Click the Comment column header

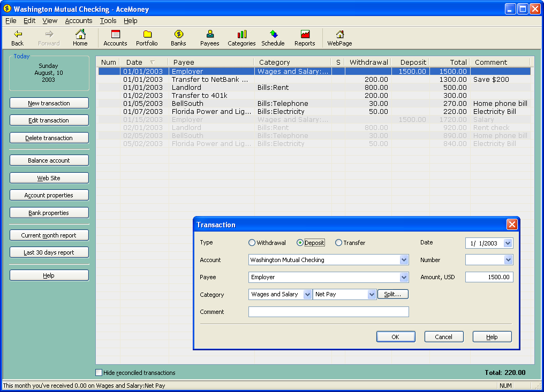click(500, 62)
